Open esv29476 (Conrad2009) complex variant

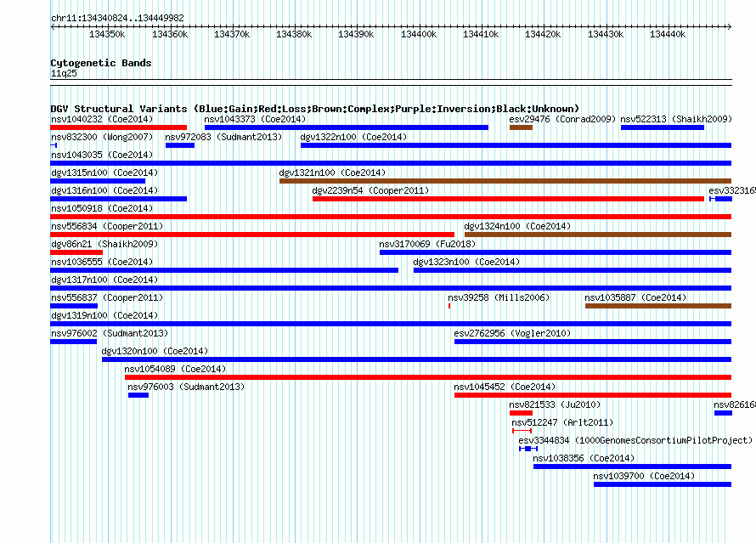tap(562, 119)
